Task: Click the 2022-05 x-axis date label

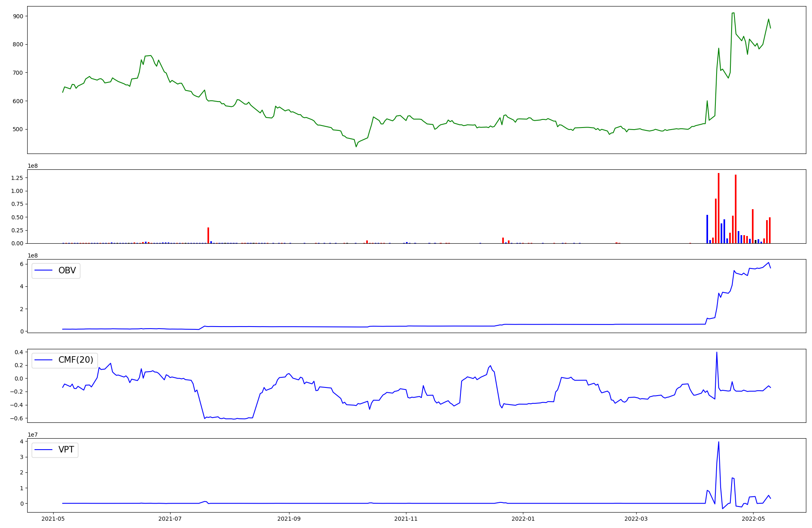Action: [753, 519]
